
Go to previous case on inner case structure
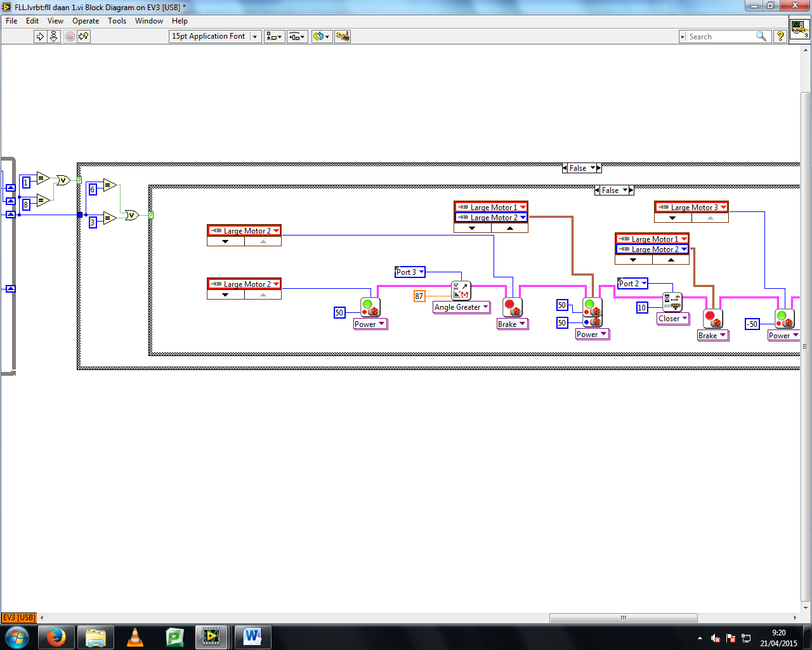click(598, 190)
